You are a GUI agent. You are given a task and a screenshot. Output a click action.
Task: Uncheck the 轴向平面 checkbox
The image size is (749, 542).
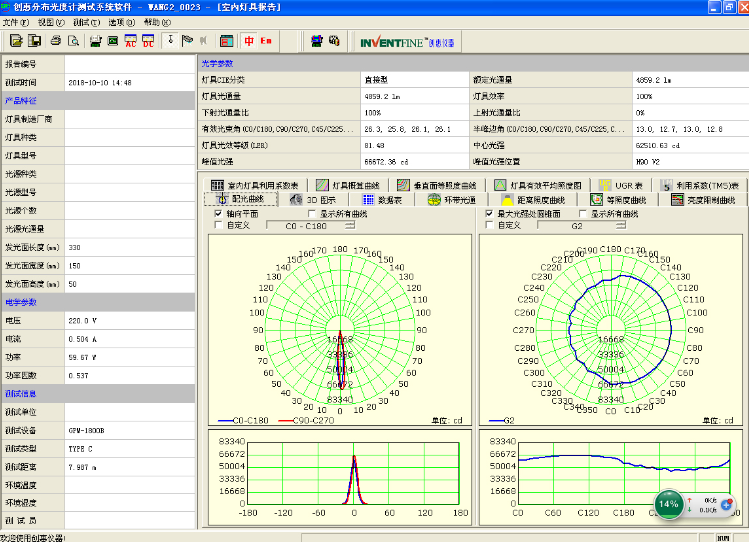click(x=218, y=213)
